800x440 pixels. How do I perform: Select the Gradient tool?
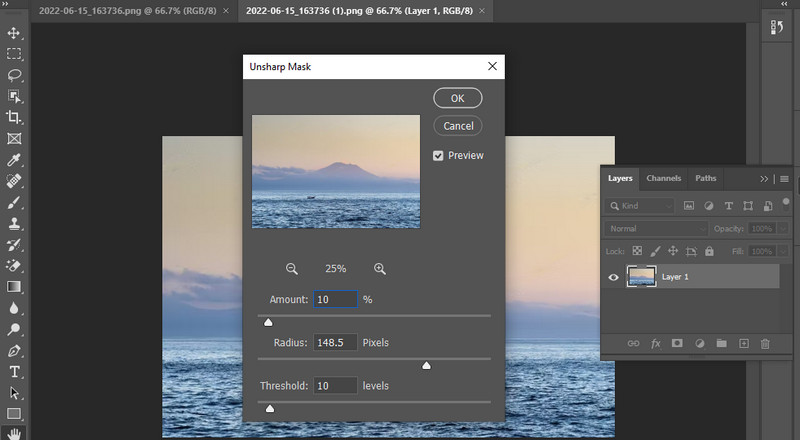[14, 287]
